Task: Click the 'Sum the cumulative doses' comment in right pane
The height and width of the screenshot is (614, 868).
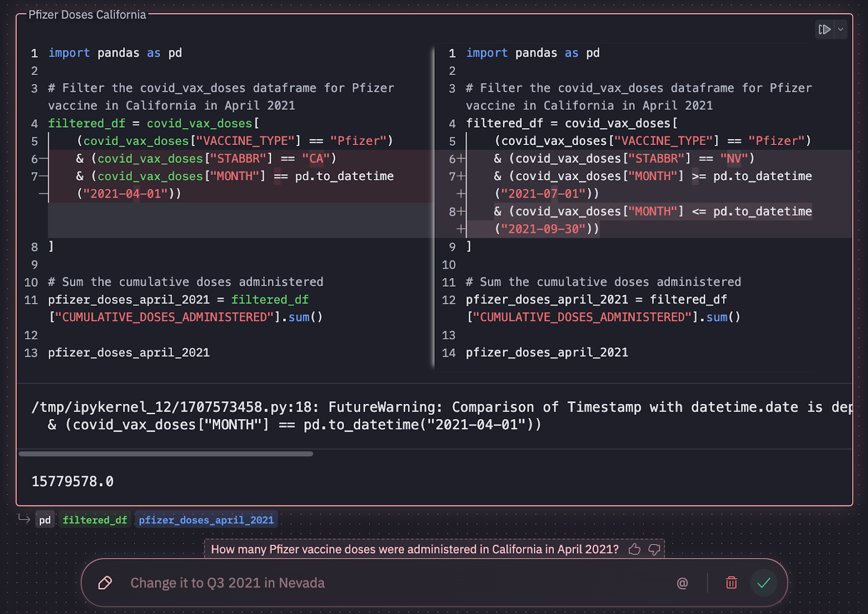Action: click(603, 282)
